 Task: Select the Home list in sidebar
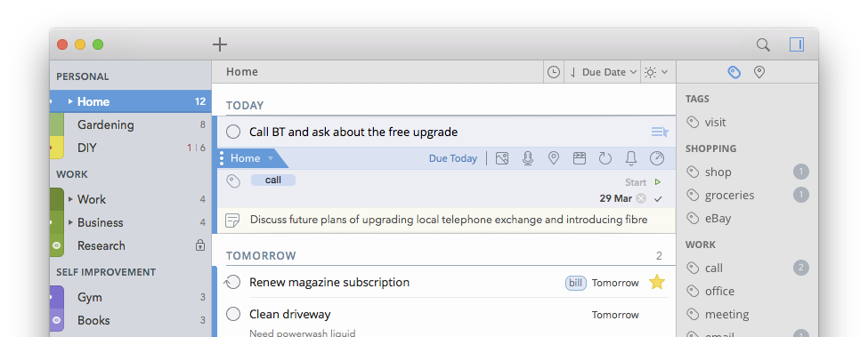click(131, 101)
